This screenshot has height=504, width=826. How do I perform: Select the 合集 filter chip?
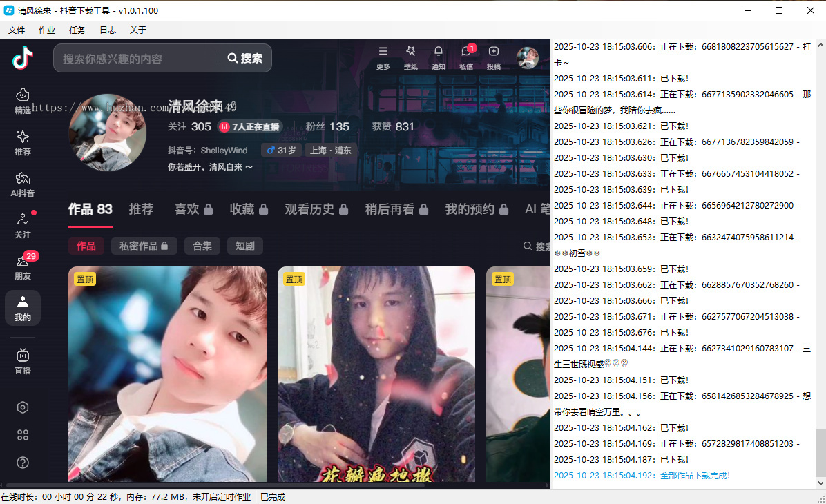pos(202,246)
